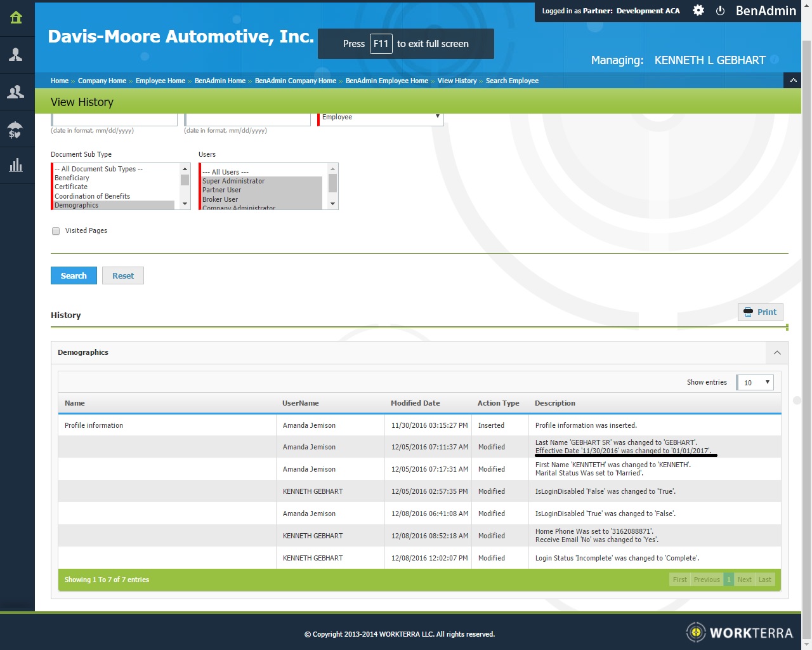This screenshot has height=650, width=812.
Task: Select Super Administrator in Users list
Action: (262, 181)
